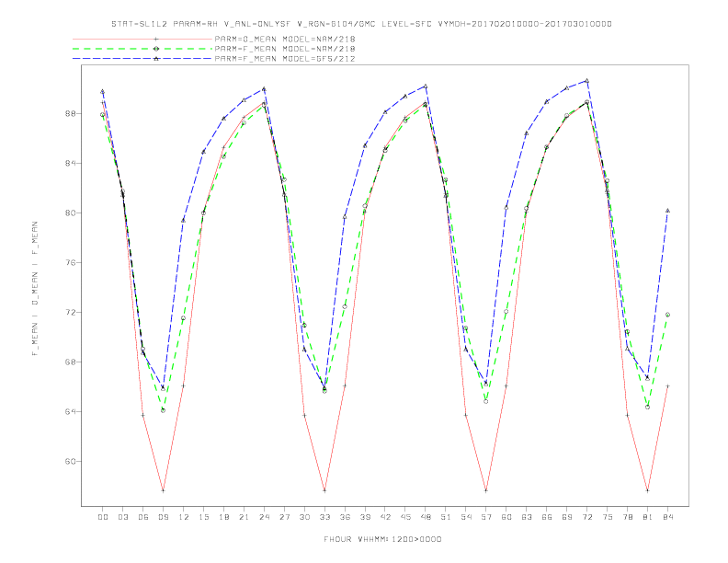This screenshot has width=728, height=563.
Task: Click x-axis forecast hour label 18
Action: point(223,517)
